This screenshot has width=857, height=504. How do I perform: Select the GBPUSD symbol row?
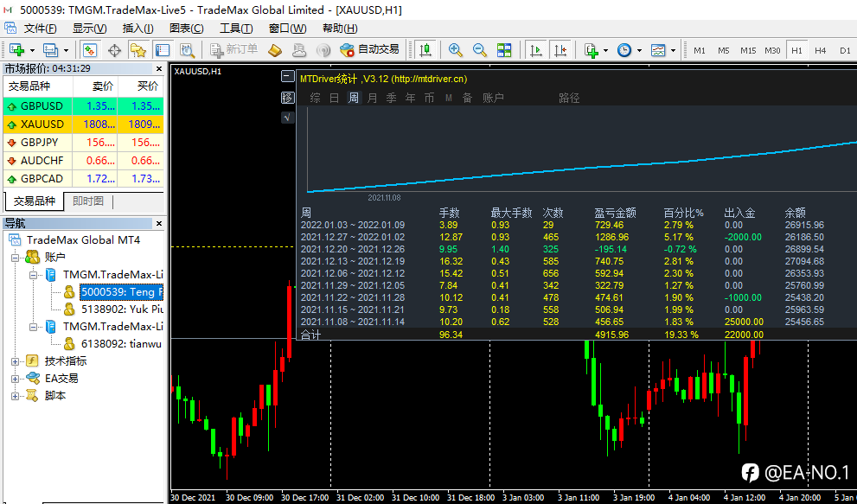pos(84,106)
